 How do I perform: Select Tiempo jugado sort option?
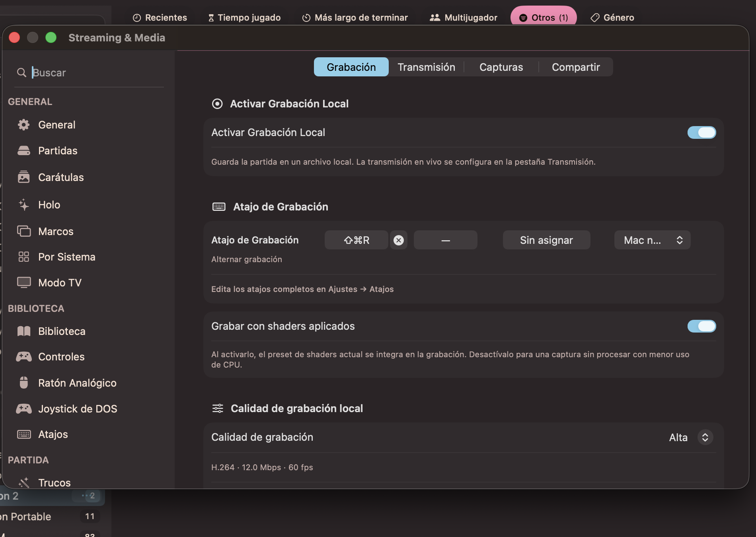(x=245, y=18)
